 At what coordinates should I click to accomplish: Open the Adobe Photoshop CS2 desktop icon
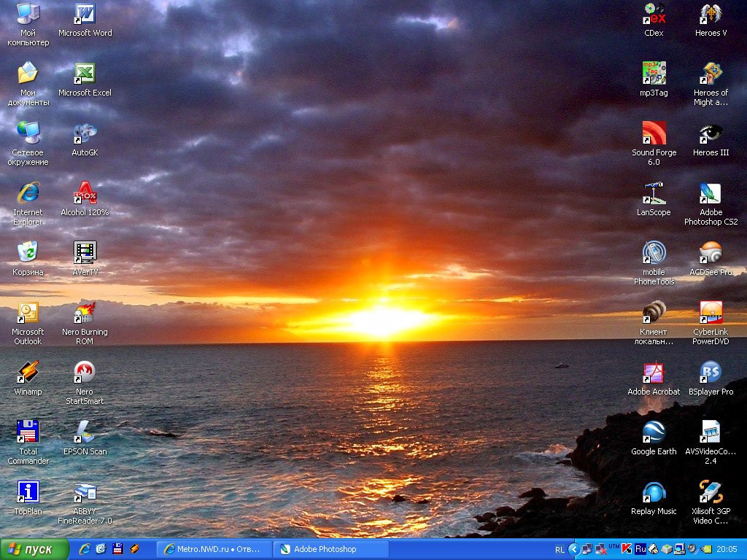711,195
